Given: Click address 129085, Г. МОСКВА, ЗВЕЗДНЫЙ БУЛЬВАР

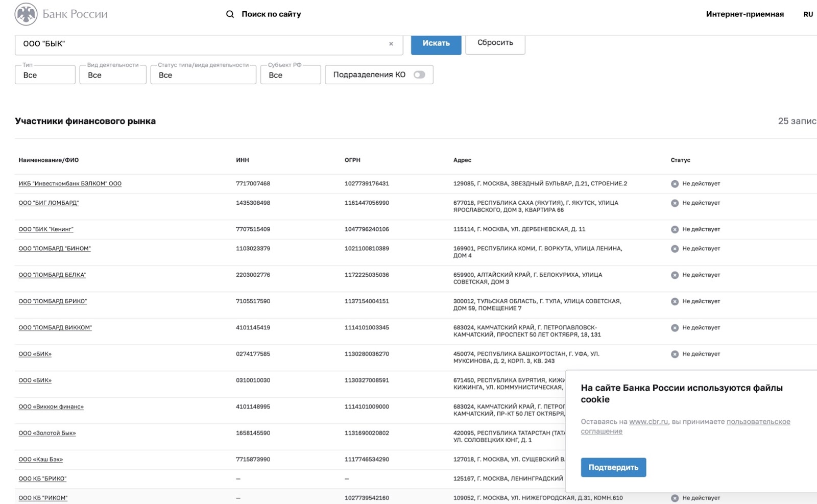Looking at the screenshot, I should click(540, 184).
